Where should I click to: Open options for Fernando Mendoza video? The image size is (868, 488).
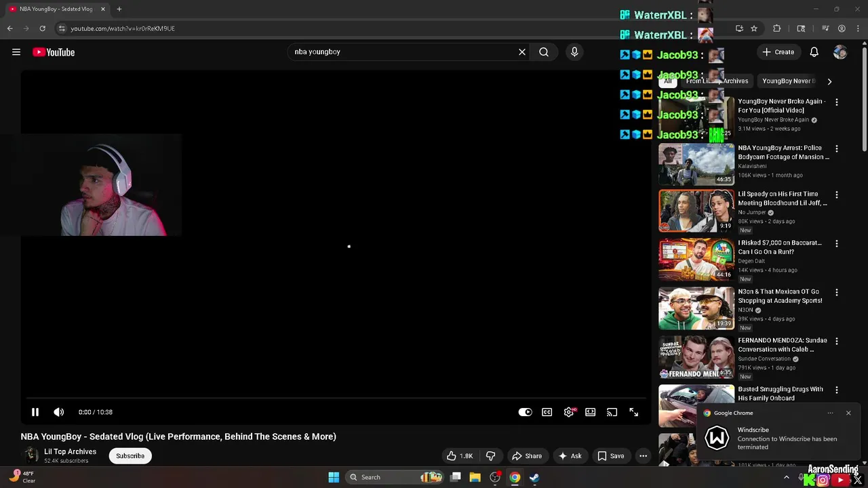(837, 341)
